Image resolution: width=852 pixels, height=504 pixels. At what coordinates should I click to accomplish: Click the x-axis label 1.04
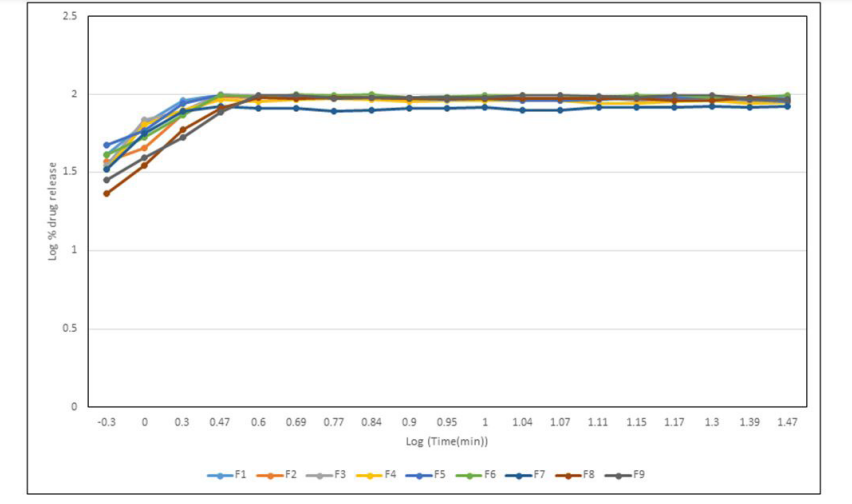click(x=523, y=423)
